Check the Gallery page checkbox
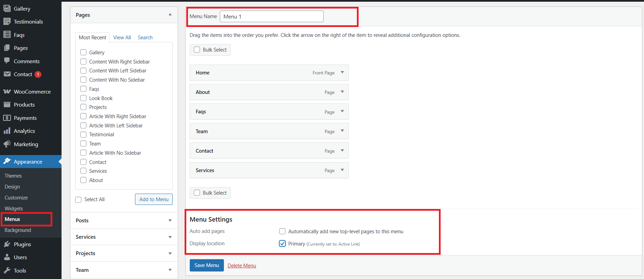The width and height of the screenshot is (644, 279). 83,52
